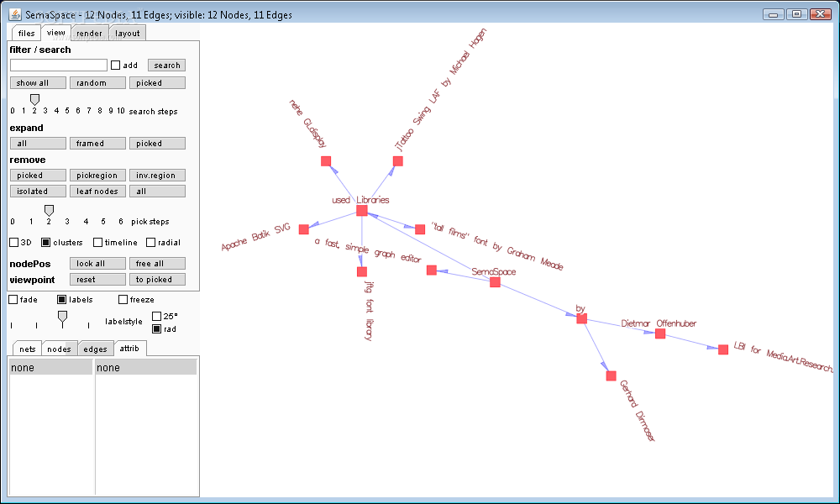
Task: Enable the 25° label style checkbox
Action: (x=156, y=316)
